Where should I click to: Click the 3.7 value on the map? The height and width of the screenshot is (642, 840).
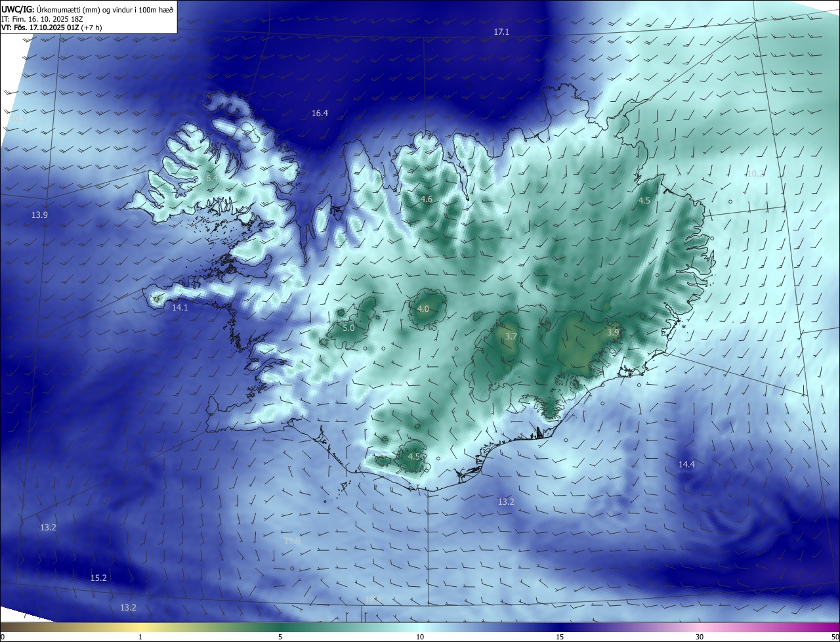511,336
